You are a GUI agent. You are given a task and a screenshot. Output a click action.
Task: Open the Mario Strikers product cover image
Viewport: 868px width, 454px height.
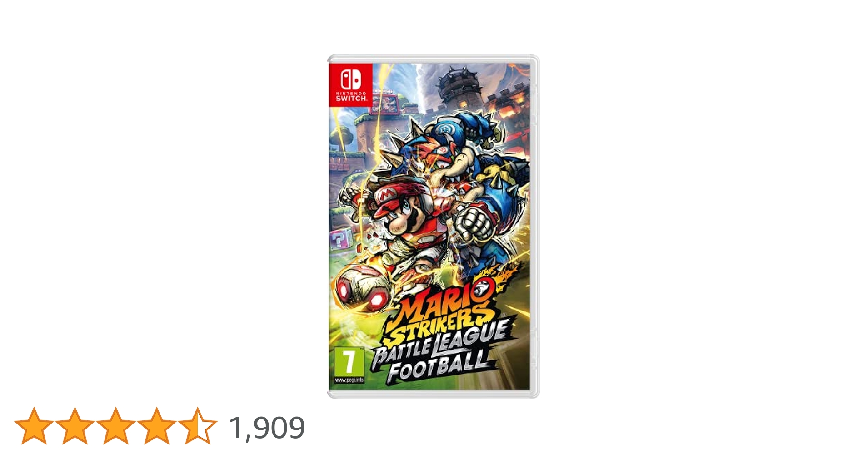[433, 227]
